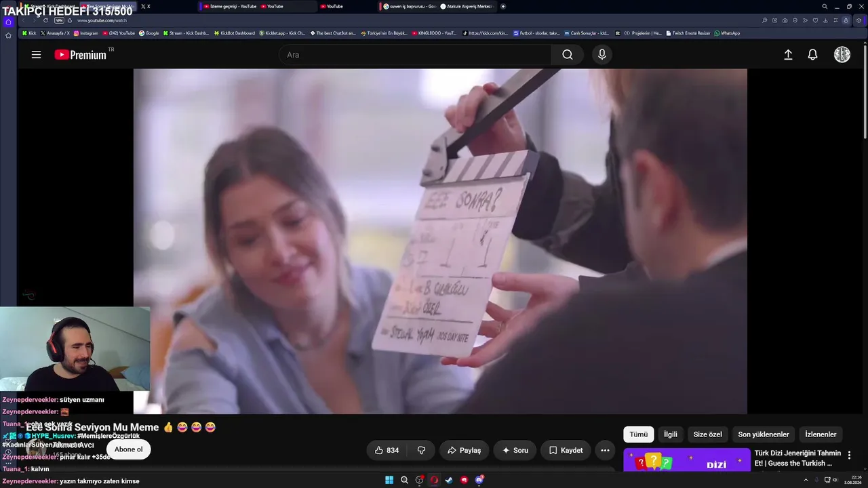Open browser downloads arrow icon
Viewport: 868px width, 488px height.
point(825,20)
